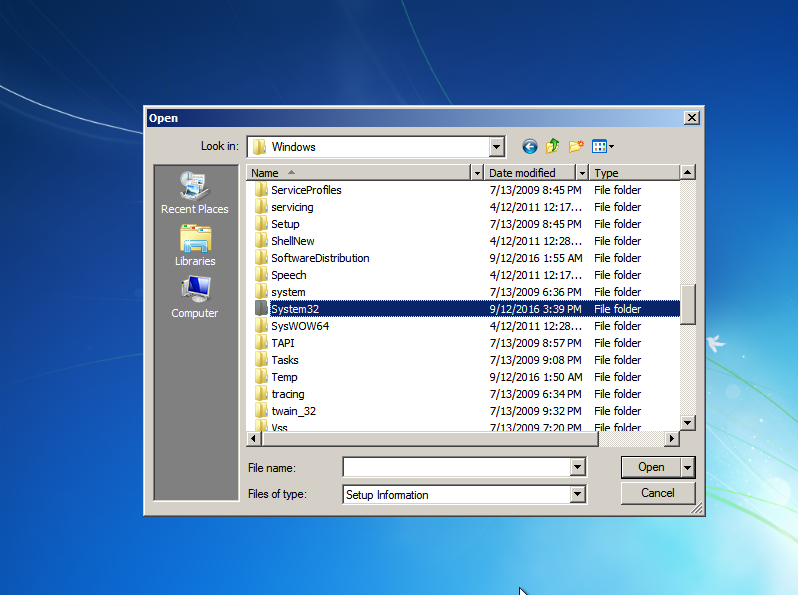
Task: Sort by the Name column header
Action: pyautogui.click(x=360, y=173)
